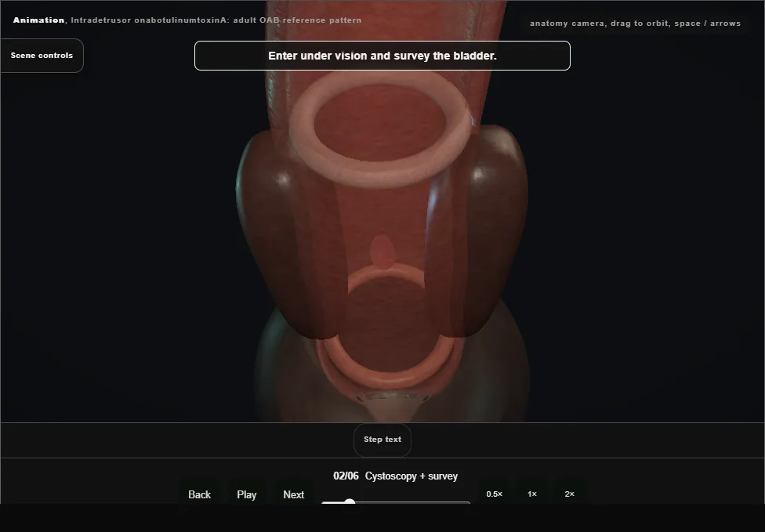
Task: Click the Animation title text
Action: [187, 20]
